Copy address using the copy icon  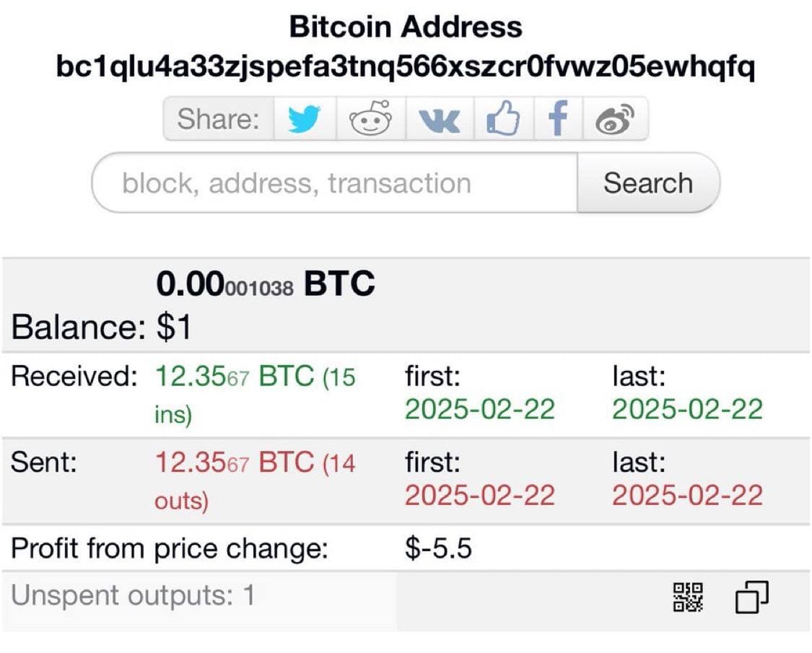click(751, 597)
